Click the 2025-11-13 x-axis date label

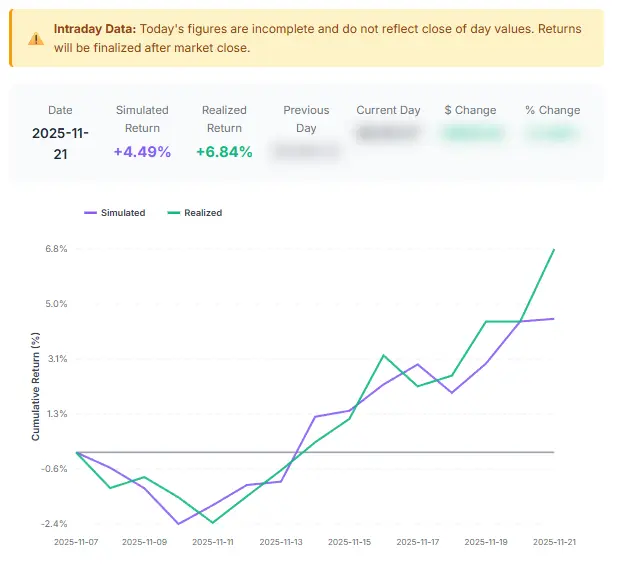281,541
